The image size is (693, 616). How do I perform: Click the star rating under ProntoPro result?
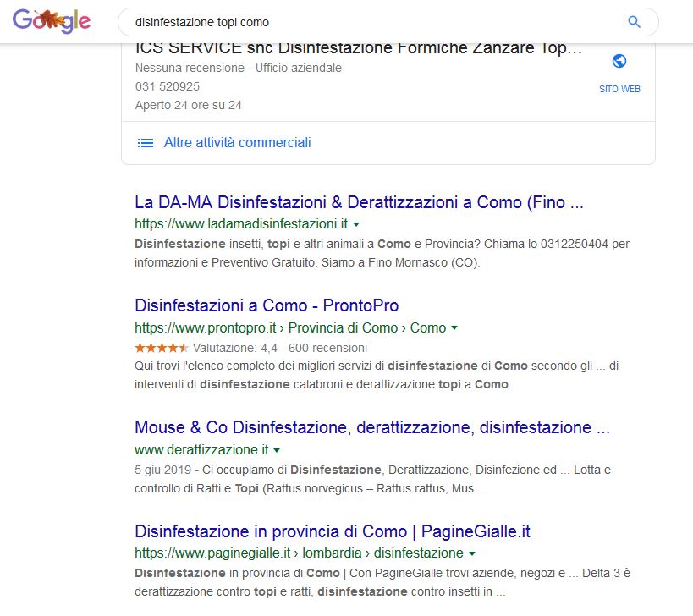(162, 348)
